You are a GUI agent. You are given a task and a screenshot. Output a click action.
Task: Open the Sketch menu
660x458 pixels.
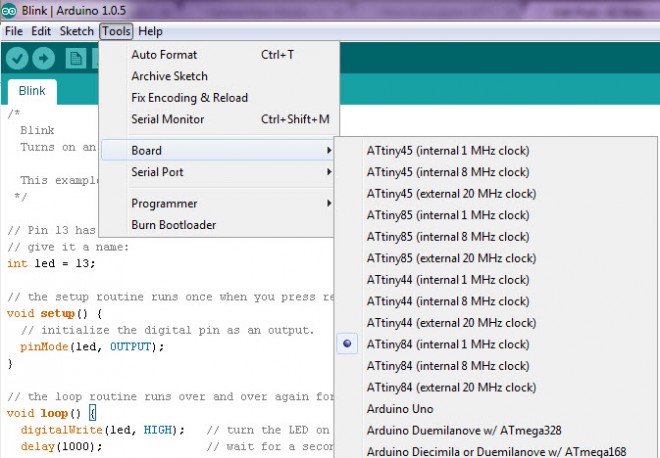point(77,31)
